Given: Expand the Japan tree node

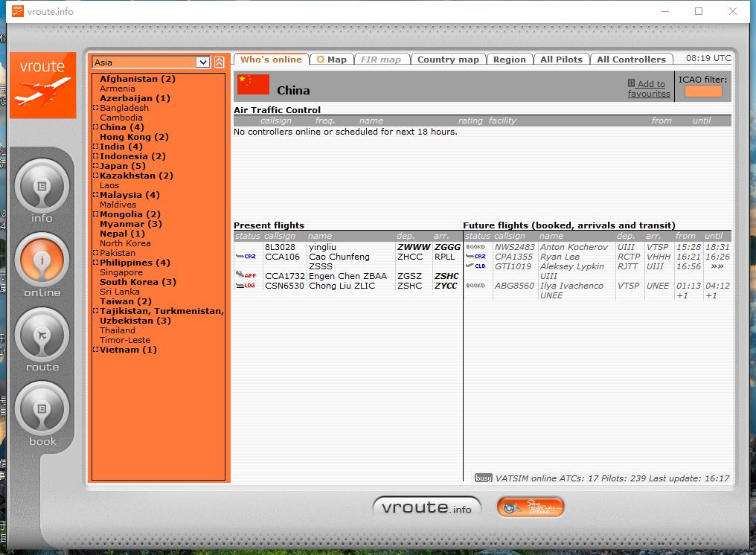Looking at the screenshot, I should tap(95, 166).
